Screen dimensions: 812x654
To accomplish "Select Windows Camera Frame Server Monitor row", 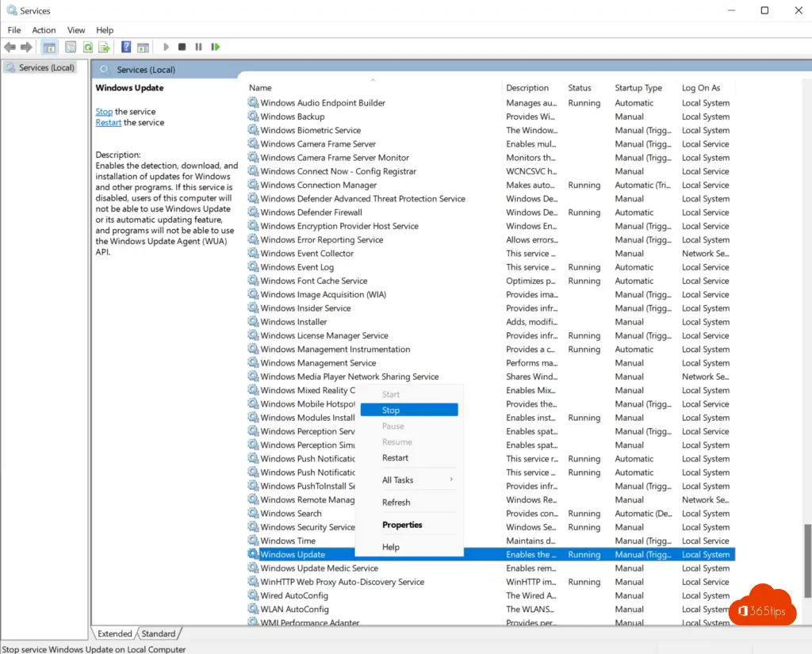I will pos(490,158).
